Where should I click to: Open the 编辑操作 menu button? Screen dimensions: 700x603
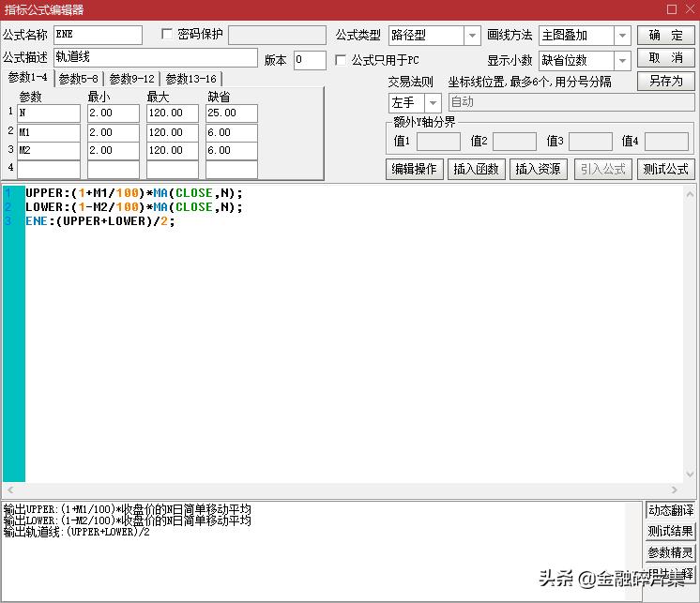(x=414, y=169)
